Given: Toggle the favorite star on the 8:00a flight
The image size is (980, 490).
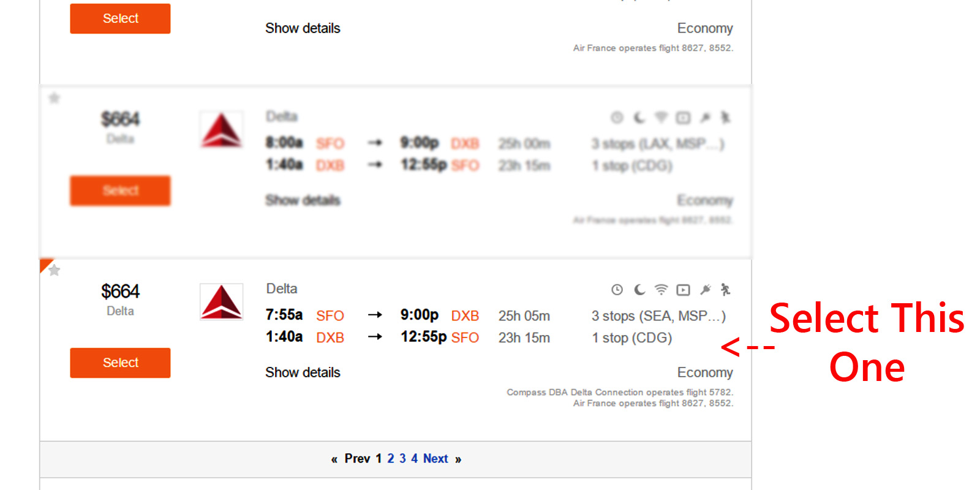Looking at the screenshot, I should click(55, 98).
